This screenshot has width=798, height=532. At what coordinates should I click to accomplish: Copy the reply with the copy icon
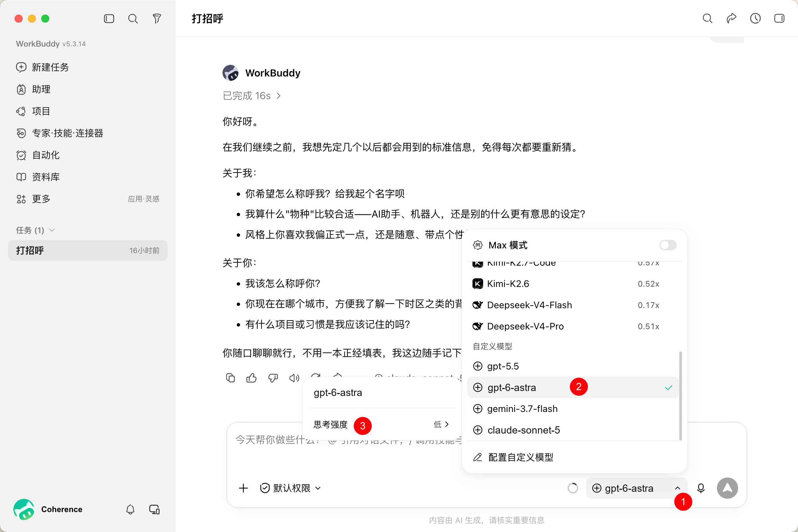(230, 378)
